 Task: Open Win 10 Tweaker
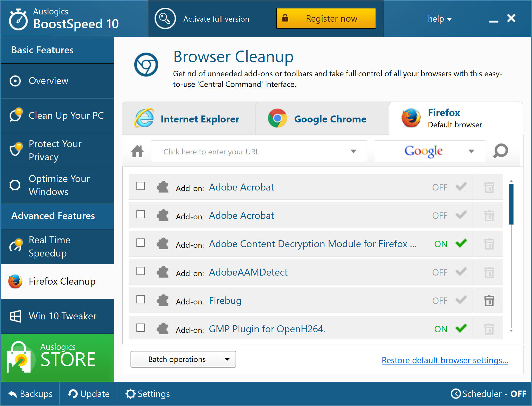(62, 316)
